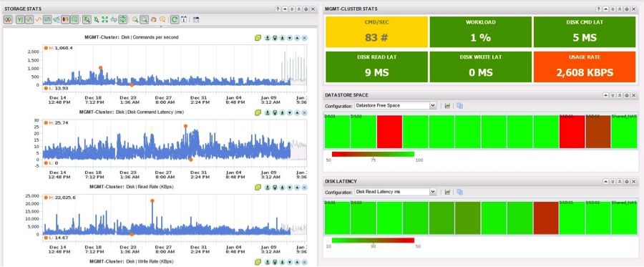Click the yellow CMD/SEC 83 # tile

pyautogui.click(x=376, y=32)
